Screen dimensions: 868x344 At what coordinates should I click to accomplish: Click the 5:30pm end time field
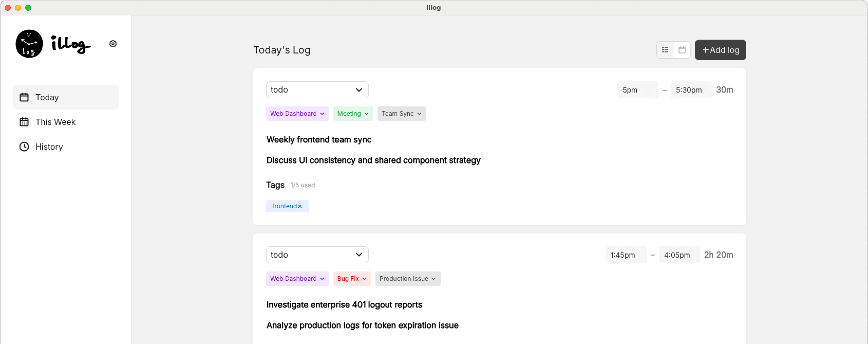[691, 89]
